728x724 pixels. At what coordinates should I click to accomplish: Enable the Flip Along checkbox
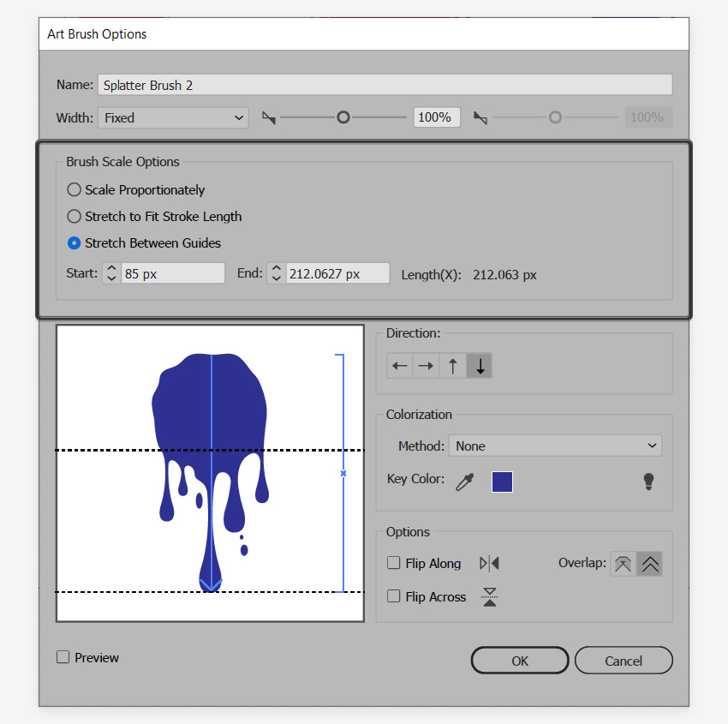(x=393, y=563)
